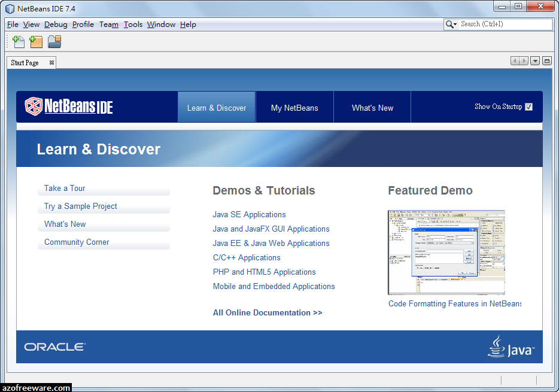This screenshot has width=559, height=392.
Task: Open All Online Documentation link
Action: click(267, 312)
